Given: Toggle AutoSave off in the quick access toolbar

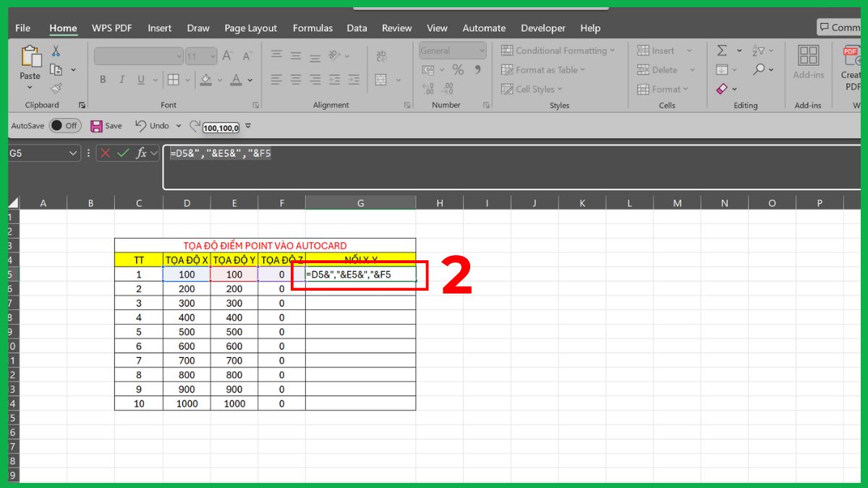Looking at the screenshot, I should coord(65,125).
